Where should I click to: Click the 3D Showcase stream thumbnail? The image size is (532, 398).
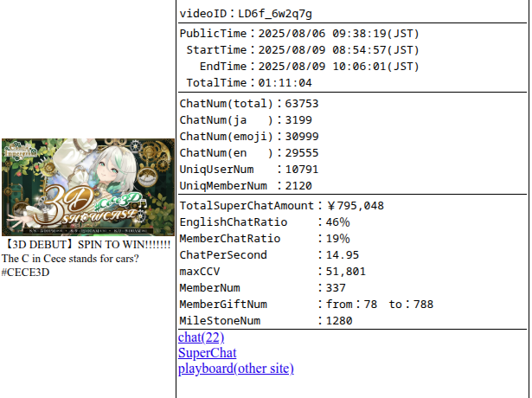click(x=88, y=187)
